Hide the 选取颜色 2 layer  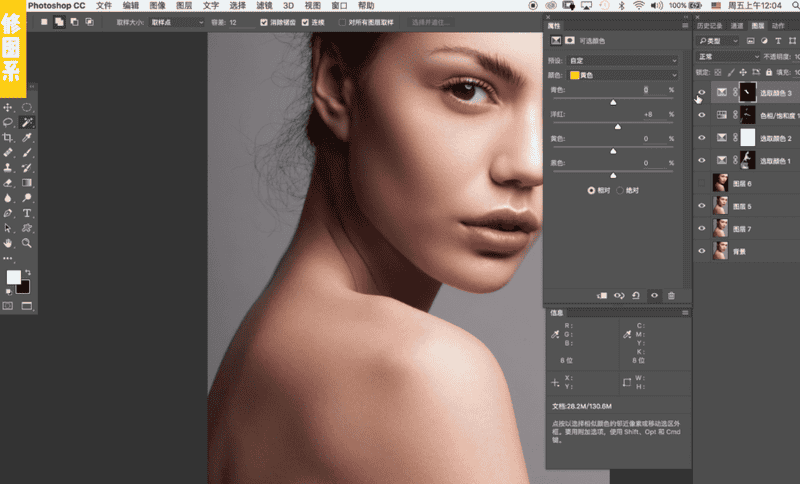click(x=702, y=138)
